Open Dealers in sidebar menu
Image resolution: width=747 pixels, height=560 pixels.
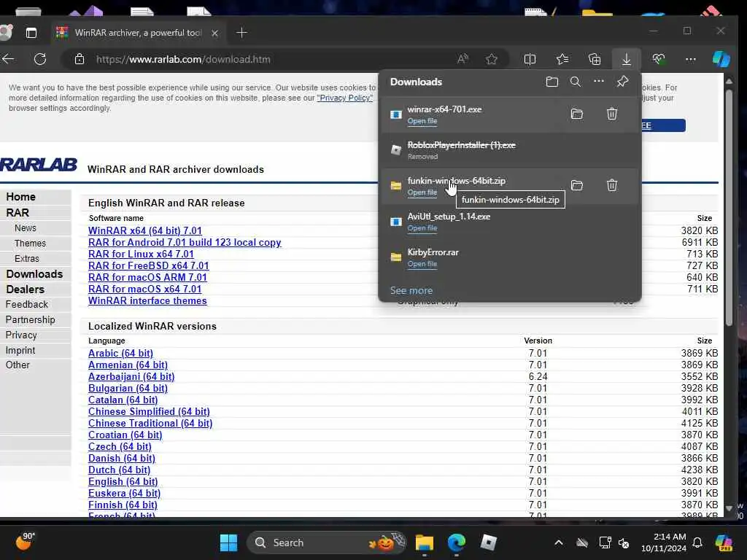coord(26,289)
